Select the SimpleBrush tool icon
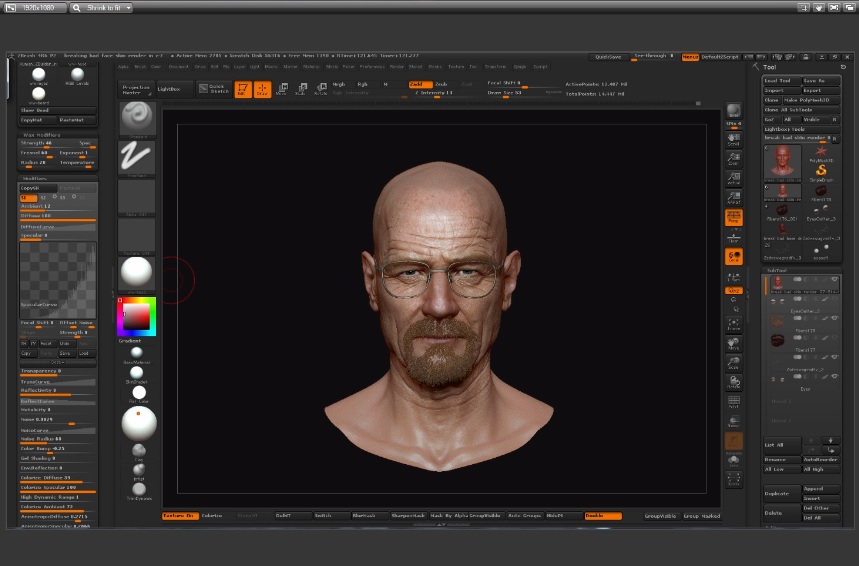Image resolution: width=859 pixels, height=566 pixels. 821,172
